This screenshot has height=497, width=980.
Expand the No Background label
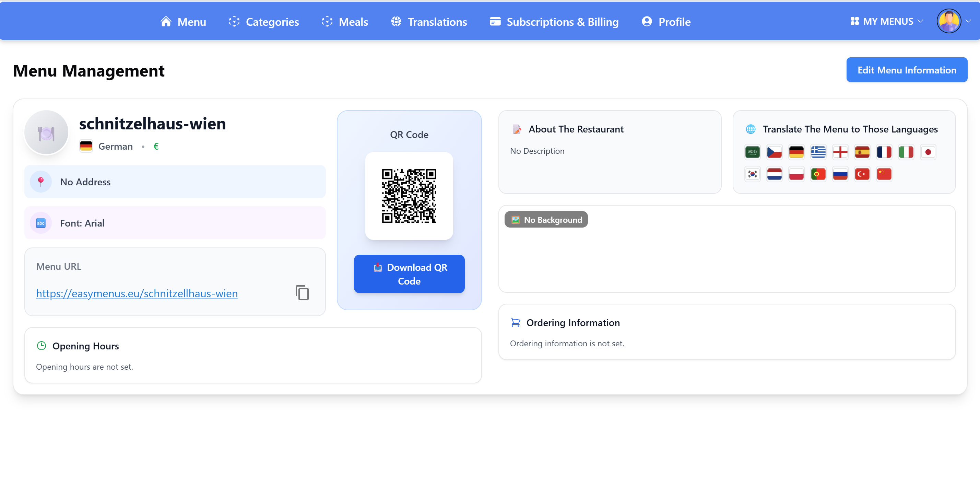click(546, 219)
